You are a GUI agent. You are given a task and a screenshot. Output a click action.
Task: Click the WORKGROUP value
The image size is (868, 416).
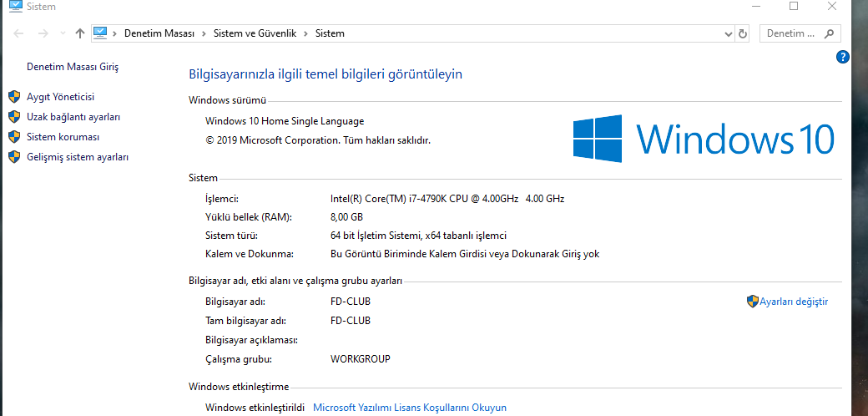coord(361,359)
